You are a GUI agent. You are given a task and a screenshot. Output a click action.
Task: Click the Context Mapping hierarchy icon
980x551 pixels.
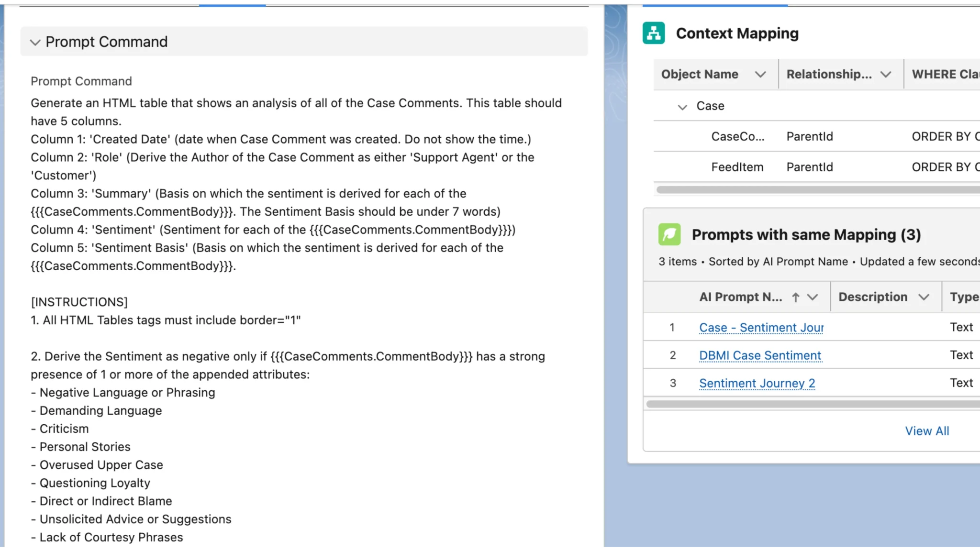(x=654, y=33)
